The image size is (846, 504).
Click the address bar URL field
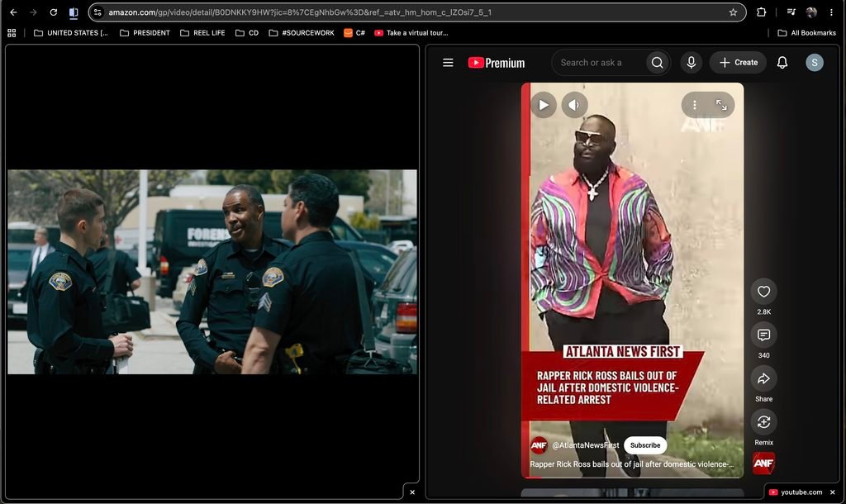pos(416,12)
